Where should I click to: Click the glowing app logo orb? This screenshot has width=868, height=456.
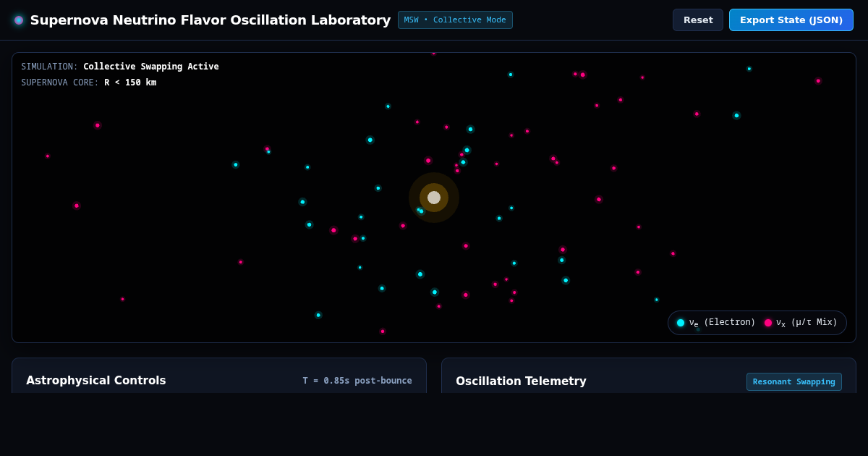(19, 20)
